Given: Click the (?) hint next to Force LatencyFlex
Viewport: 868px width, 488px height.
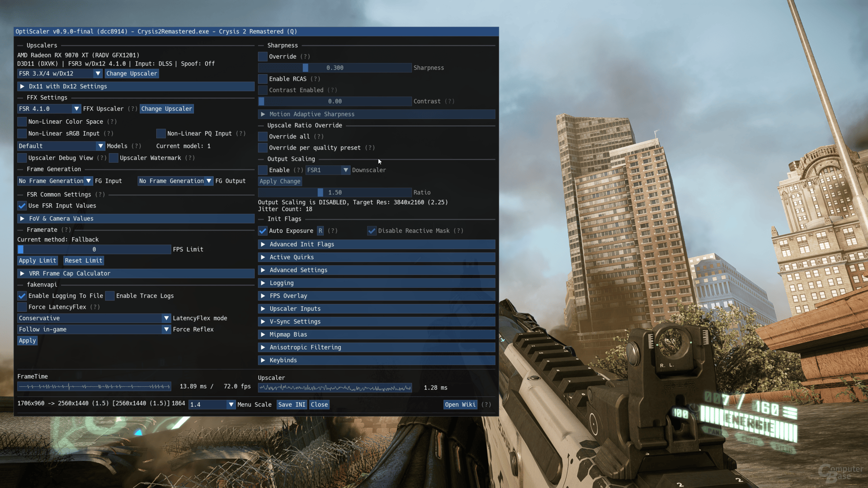Looking at the screenshot, I should [95, 307].
